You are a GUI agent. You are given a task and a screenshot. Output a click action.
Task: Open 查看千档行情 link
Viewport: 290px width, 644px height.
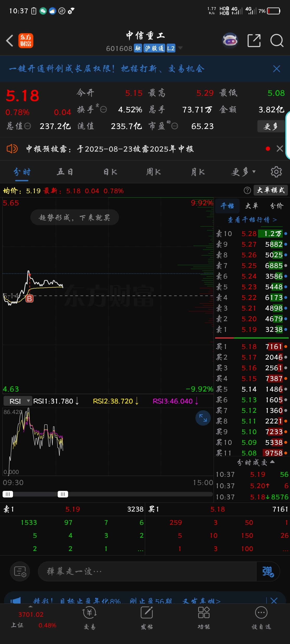pyautogui.click(x=252, y=220)
